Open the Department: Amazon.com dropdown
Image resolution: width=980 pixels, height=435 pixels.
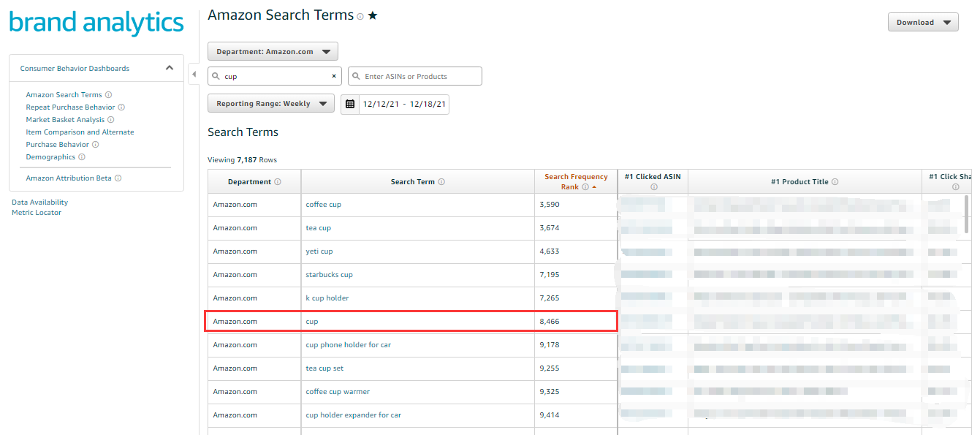(273, 52)
